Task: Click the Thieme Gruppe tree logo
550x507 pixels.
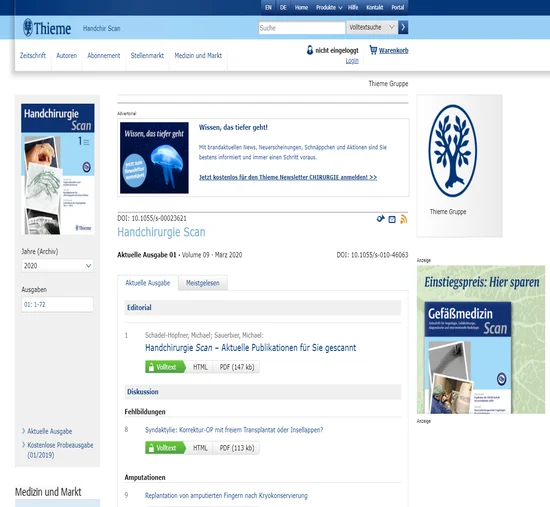Action: pyautogui.click(x=452, y=151)
